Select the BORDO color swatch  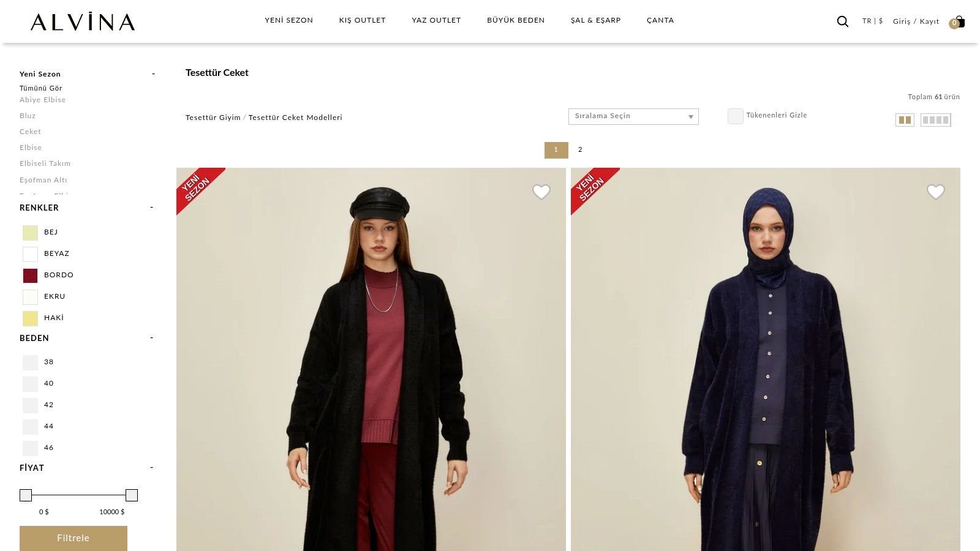(30, 275)
